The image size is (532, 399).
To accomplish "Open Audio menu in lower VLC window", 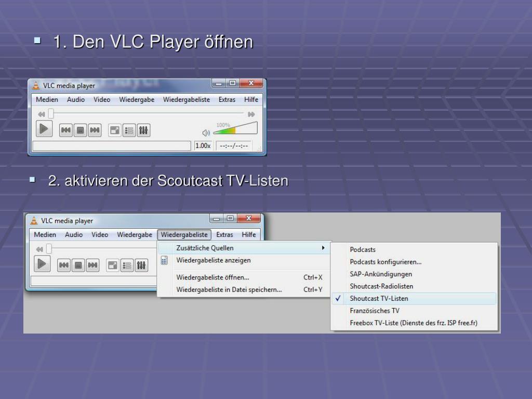I will (x=74, y=234).
